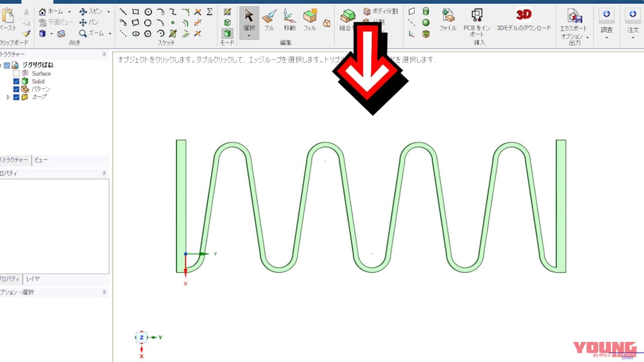Image resolution: width=644 pixels, height=362 pixels.
Task: Switch to 3D mode icon
Action: point(227,34)
